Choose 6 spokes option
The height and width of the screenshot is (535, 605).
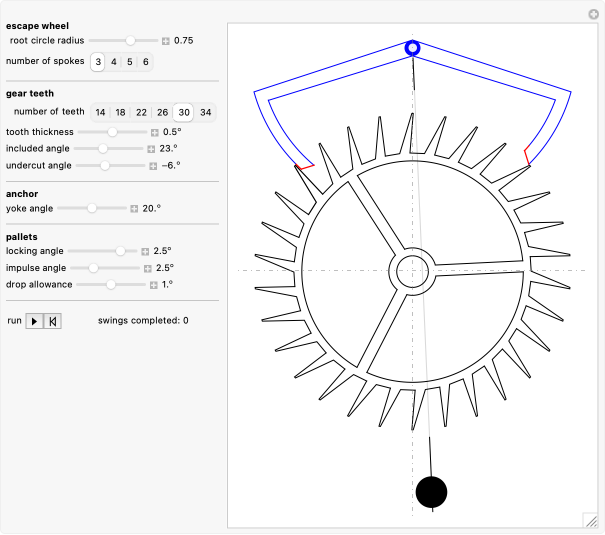click(146, 62)
